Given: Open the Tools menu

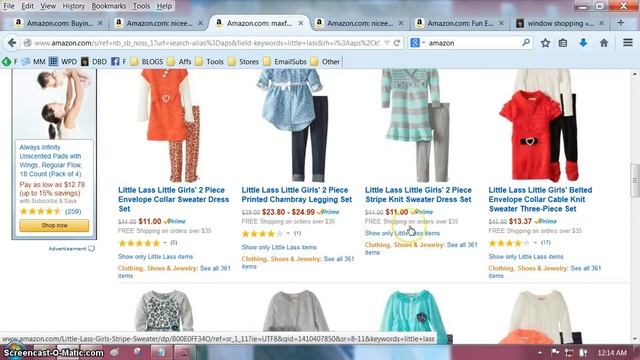Looking at the screenshot, I should pyautogui.click(x=141, y=6).
